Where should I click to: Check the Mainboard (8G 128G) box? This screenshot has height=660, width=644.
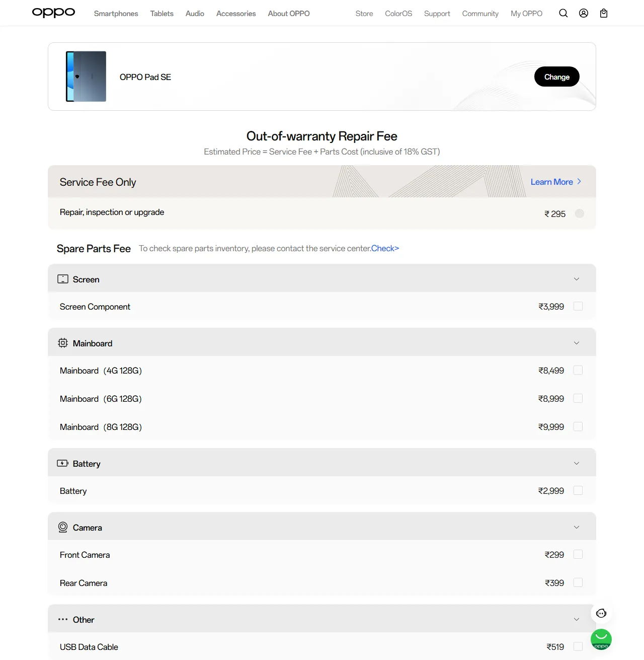[578, 426]
